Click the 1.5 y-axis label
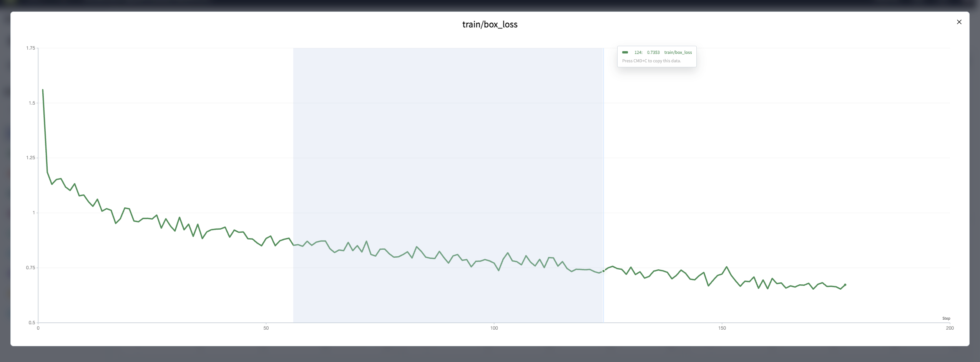Screen dimensions: 980x362 pyautogui.click(x=32, y=103)
